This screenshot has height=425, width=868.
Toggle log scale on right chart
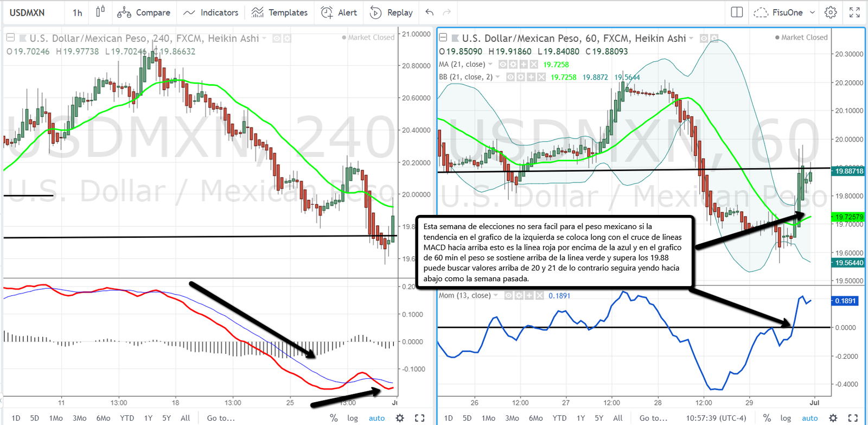(x=786, y=418)
